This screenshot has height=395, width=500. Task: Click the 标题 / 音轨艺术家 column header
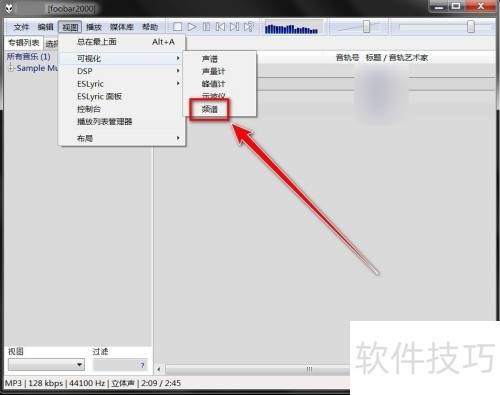tap(397, 58)
